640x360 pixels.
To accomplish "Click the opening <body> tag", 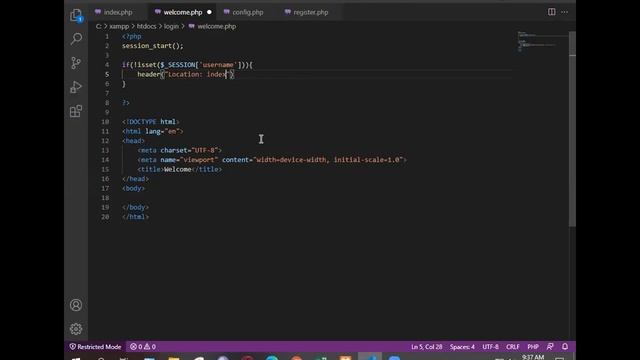I will [x=133, y=188].
